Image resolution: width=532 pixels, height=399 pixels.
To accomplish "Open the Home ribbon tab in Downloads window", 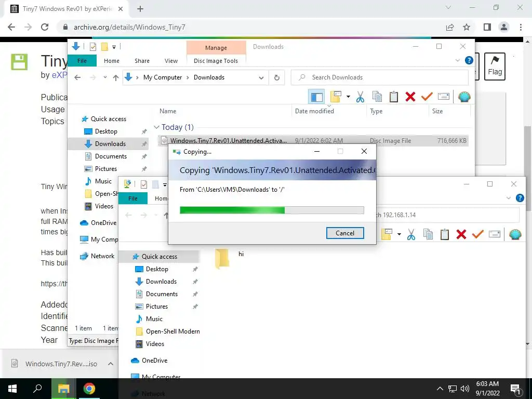I will click(x=112, y=61).
